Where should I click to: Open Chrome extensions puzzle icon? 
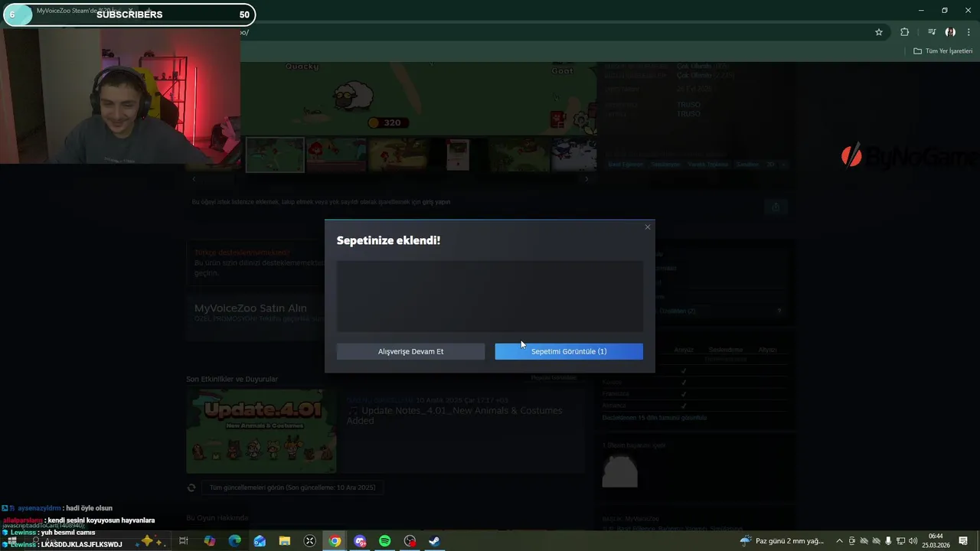[x=905, y=32]
